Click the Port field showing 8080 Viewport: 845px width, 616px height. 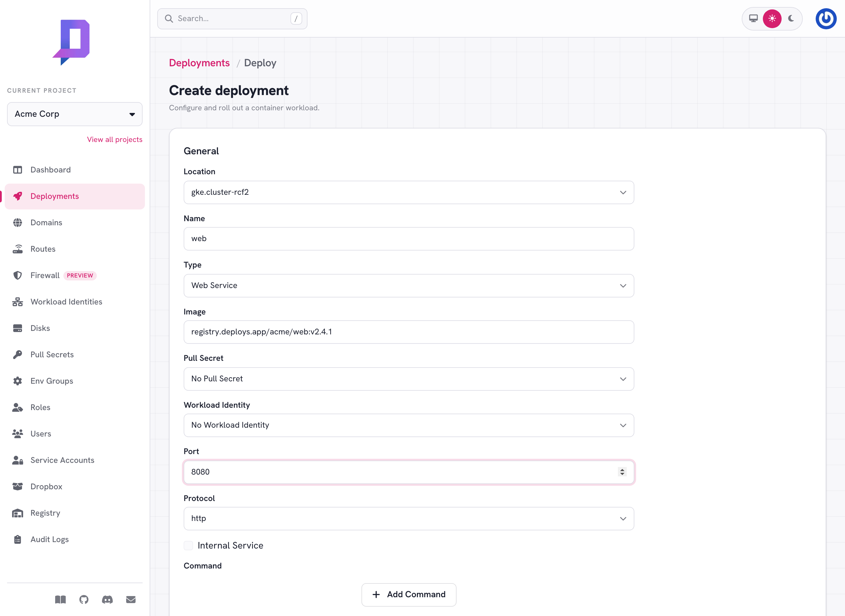(409, 472)
